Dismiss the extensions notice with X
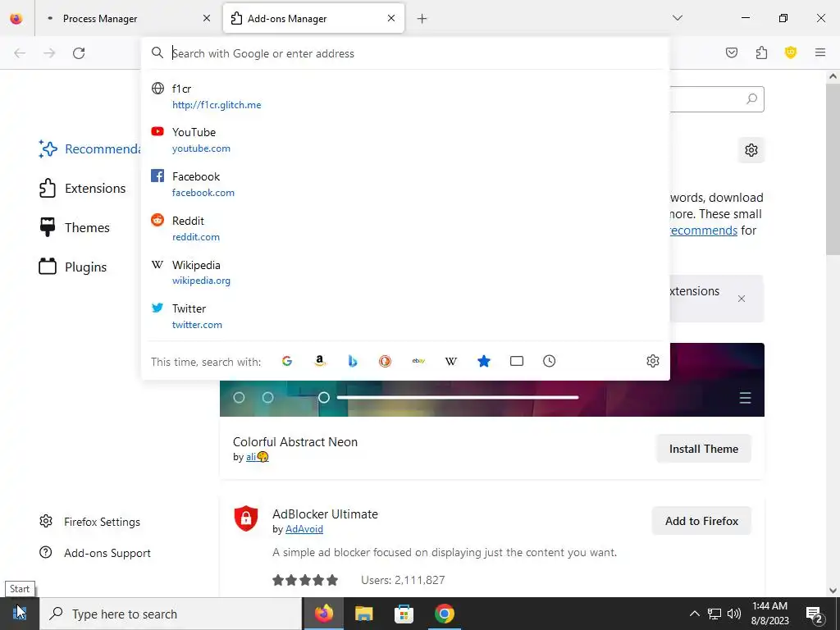The height and width of the screenshot is (630, 840). tap(742, 299)
